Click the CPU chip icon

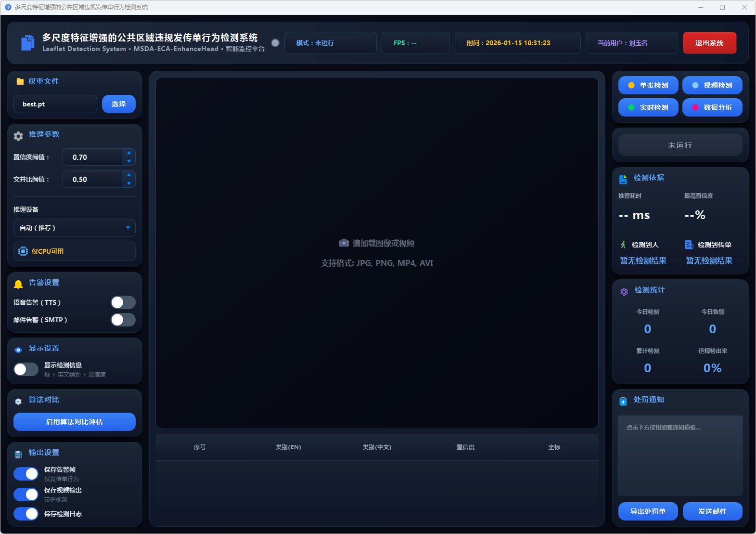click(x=23, y=251)
